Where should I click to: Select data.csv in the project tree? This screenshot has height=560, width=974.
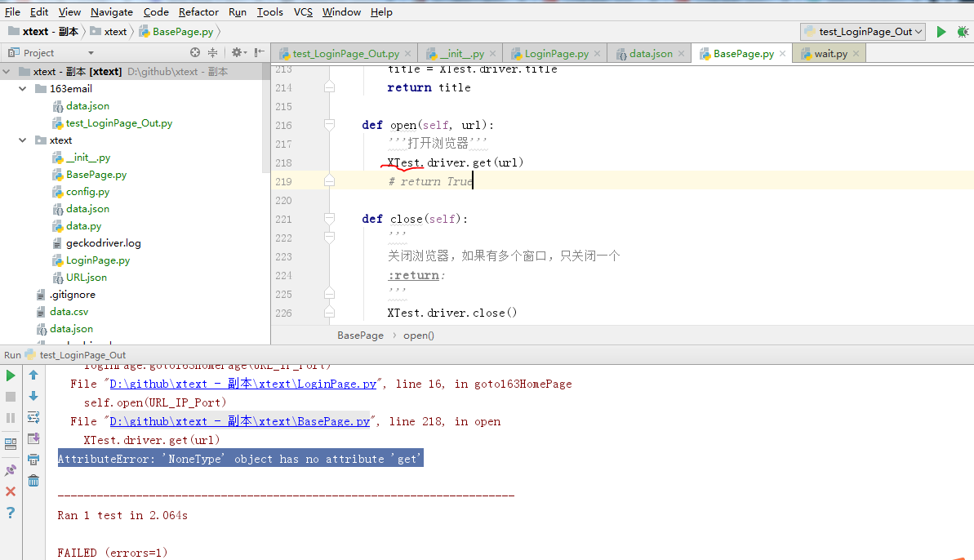pyautogui.click(x=69, y=312)
